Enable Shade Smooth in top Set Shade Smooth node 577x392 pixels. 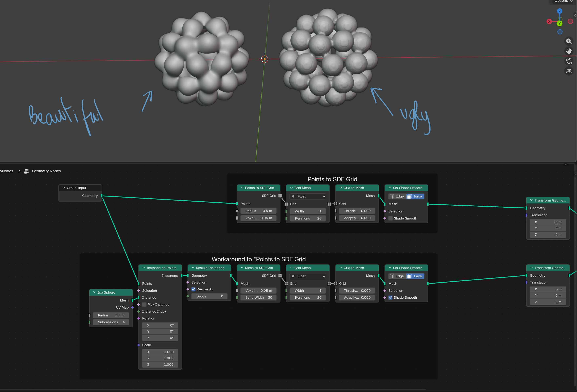[391, 219]
